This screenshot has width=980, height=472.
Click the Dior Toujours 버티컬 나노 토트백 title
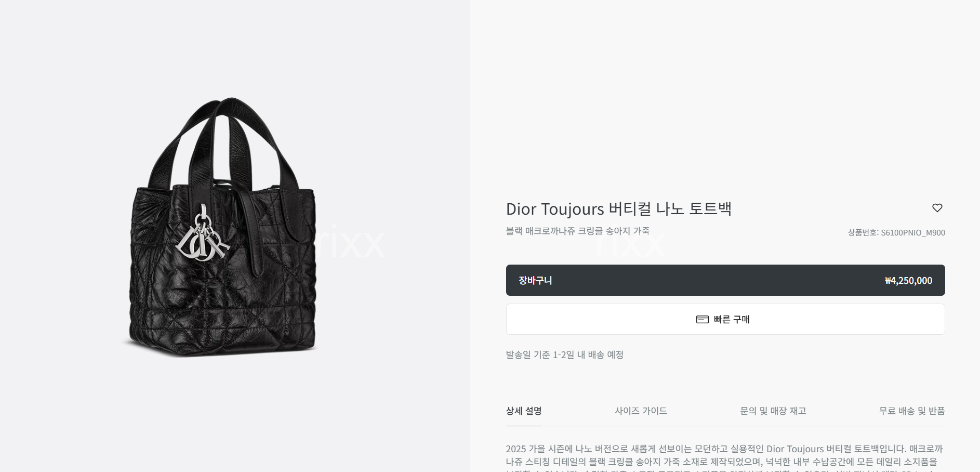pyautogui.click(x=618, y=208)
